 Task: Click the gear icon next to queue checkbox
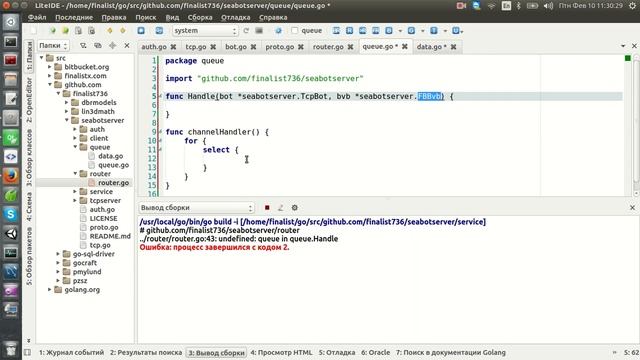click(x=278, y=31)
